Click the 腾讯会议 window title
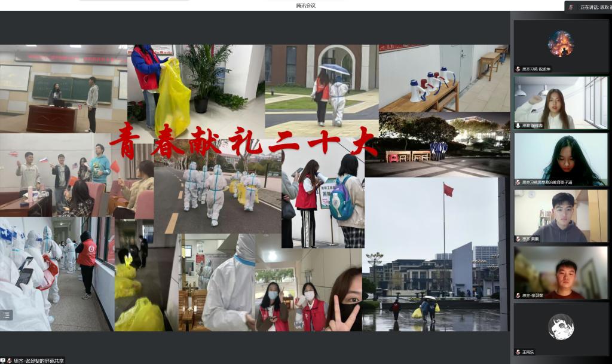The image size is (612, 364). click(305, 5)
